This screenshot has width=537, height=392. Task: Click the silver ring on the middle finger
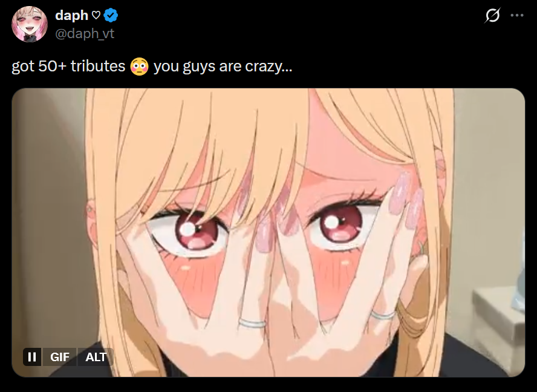(252, 323)
